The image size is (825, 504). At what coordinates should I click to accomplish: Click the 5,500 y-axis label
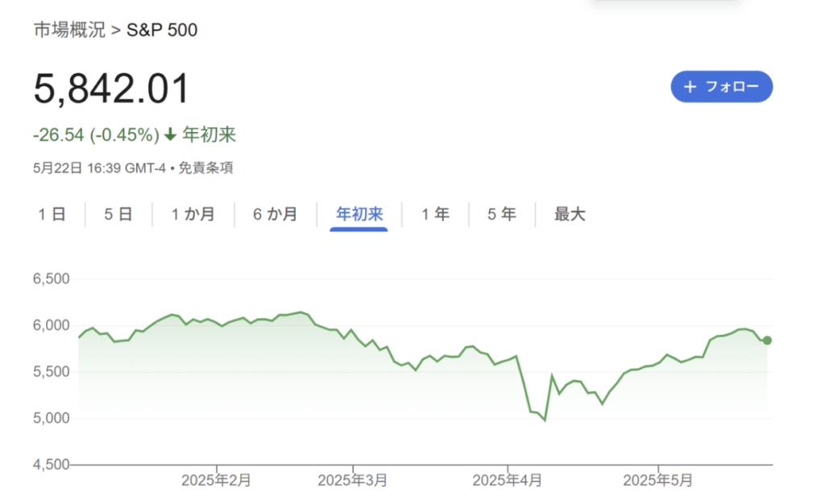(51, 372)
